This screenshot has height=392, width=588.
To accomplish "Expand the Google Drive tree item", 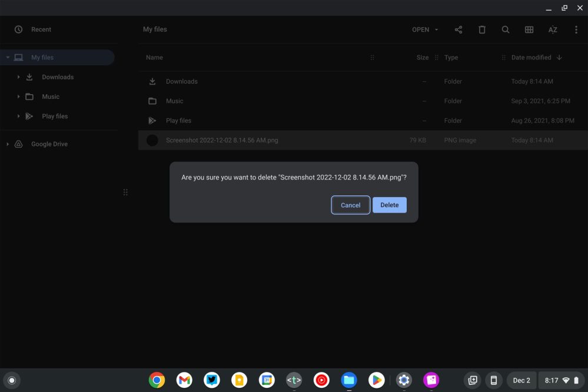I will (8, 144).
